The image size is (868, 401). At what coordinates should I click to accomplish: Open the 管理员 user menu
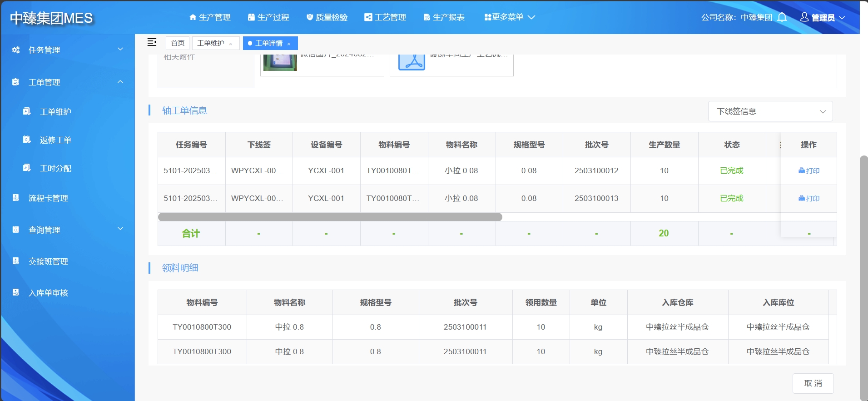pyautogui.click(x=823, y=17)
